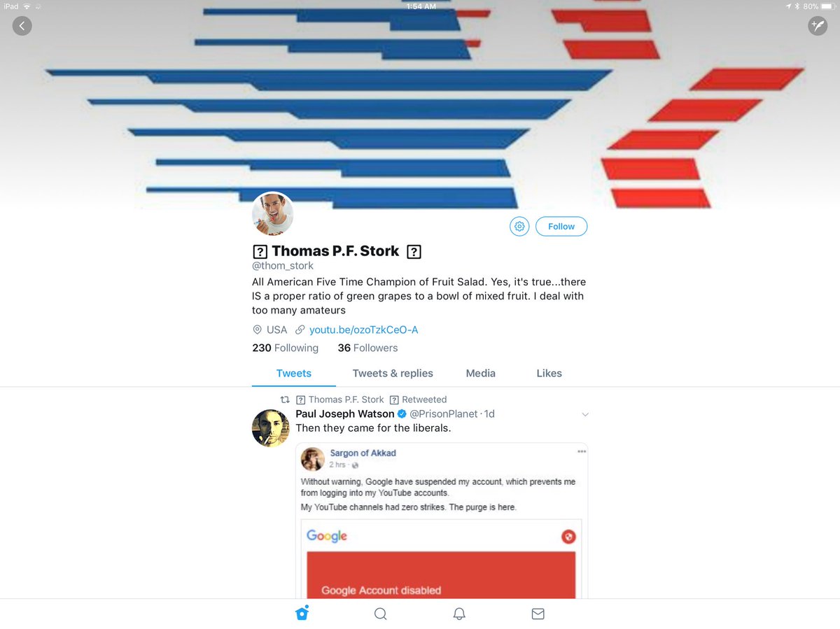Open Thomas Stork's profile photo
The image size is (840, 629).
tap(272, 213)
